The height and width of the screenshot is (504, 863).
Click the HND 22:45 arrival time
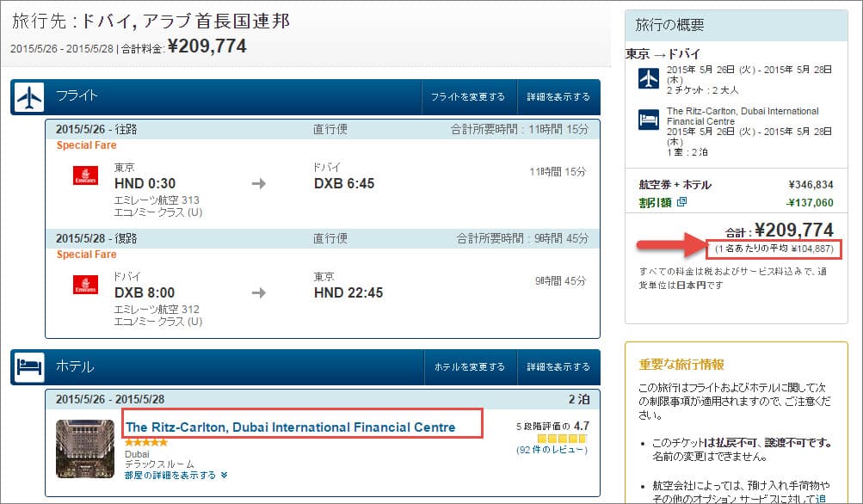(348, 292)
